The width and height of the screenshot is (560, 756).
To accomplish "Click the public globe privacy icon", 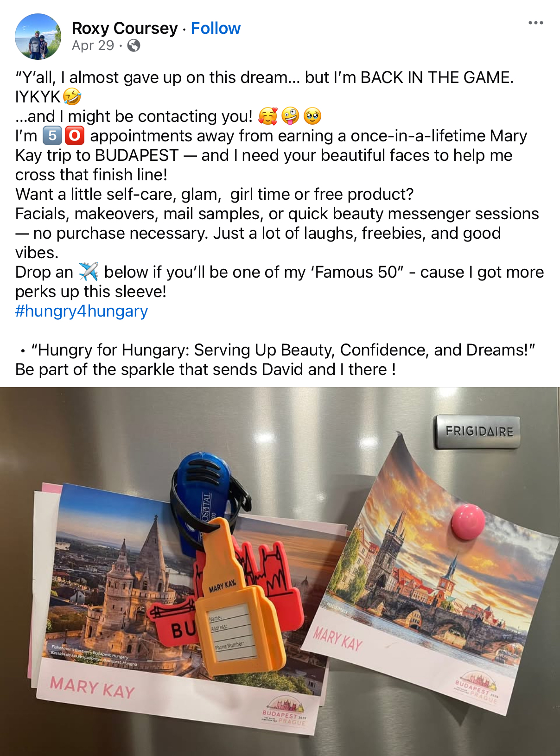I will point(134,45).
